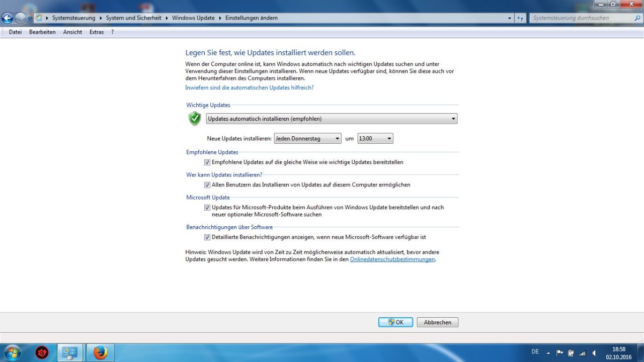Viewport: 644px width, 362px height.
Task: Open Updates automatisch installieren dropdown
Action: point(332,119)
